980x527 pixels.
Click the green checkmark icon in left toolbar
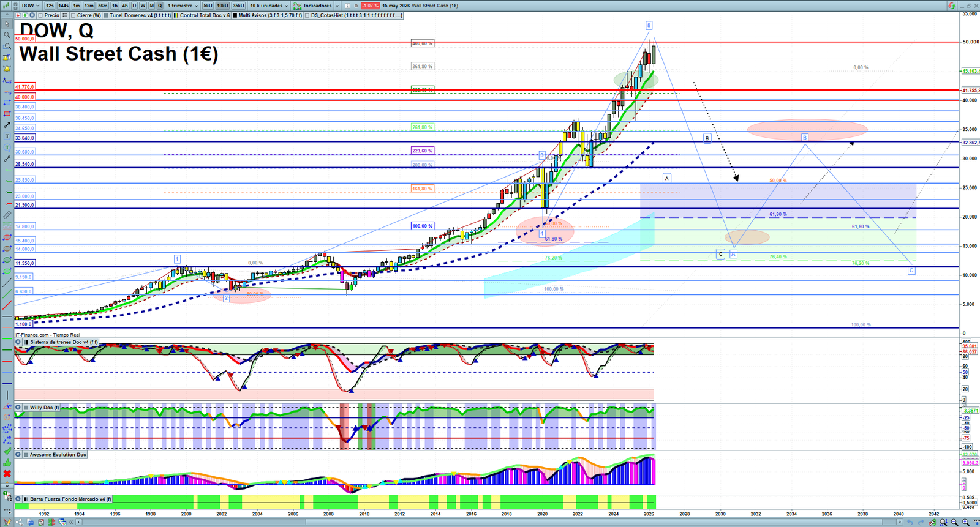[7, 451]
